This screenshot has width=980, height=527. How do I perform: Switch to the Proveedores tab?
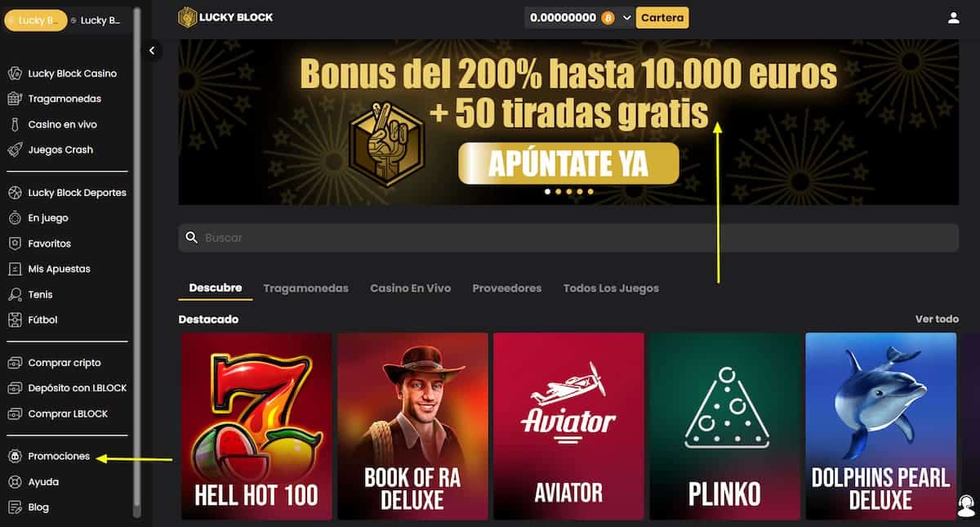[x=506, y=288]
